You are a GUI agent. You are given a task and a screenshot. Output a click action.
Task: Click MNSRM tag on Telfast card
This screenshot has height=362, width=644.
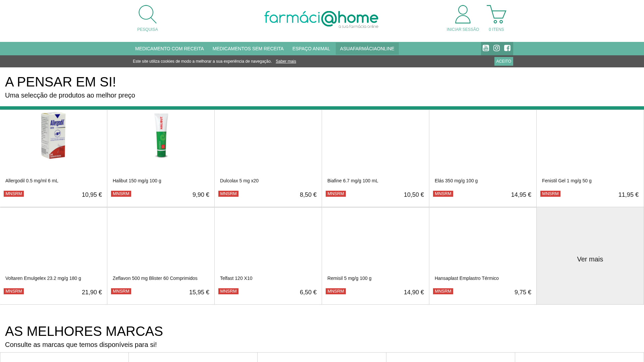click(228, 291)
